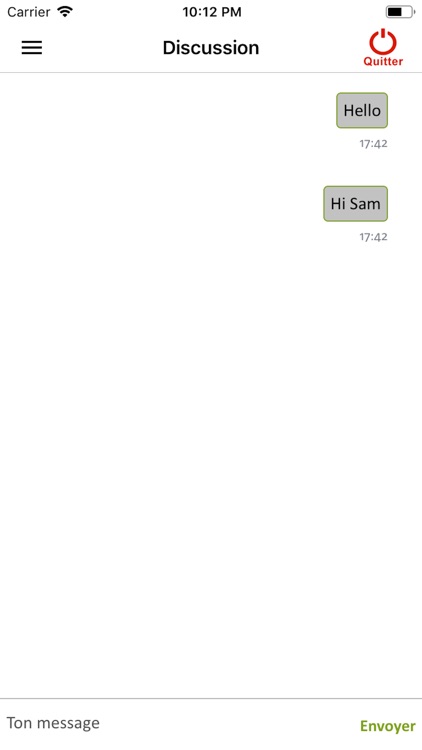Tap the 17:42 timestamp under Hello

tap(373, 143)
